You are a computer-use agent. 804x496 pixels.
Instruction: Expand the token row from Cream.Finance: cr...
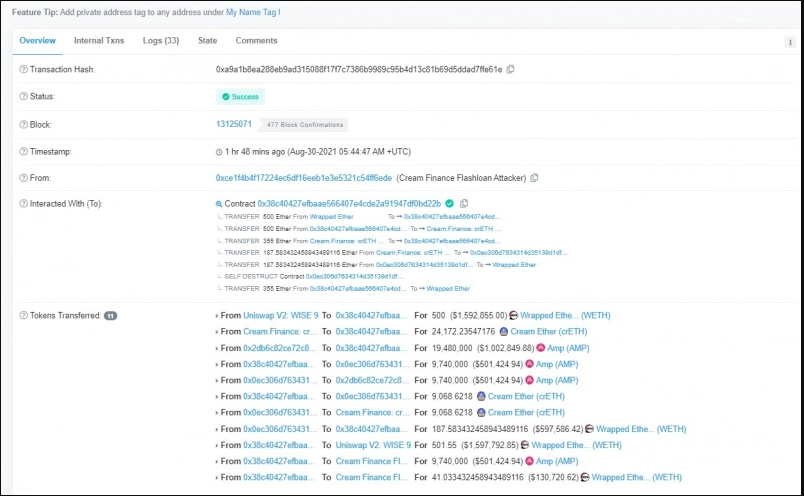pyautogui.click(x=217, y=332)
